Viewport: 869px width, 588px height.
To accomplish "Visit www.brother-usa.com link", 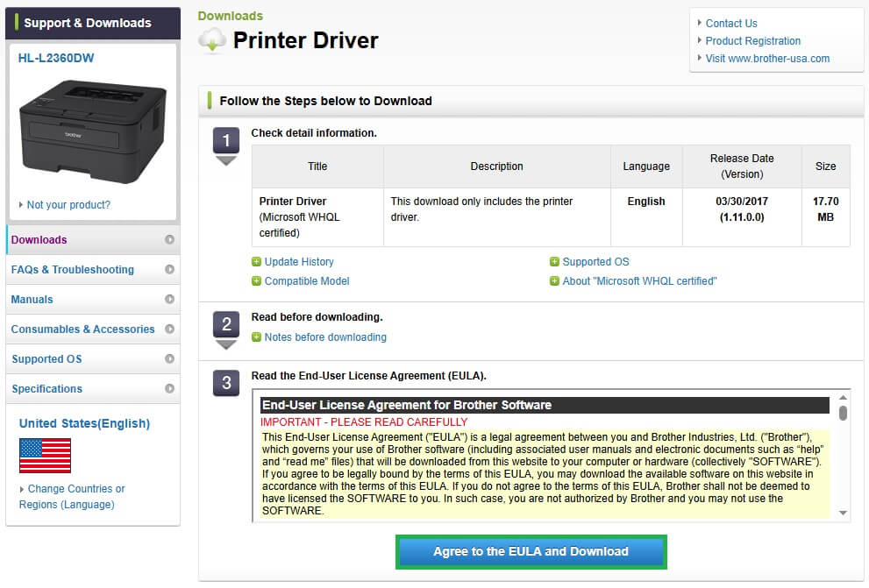I will 767,59.
